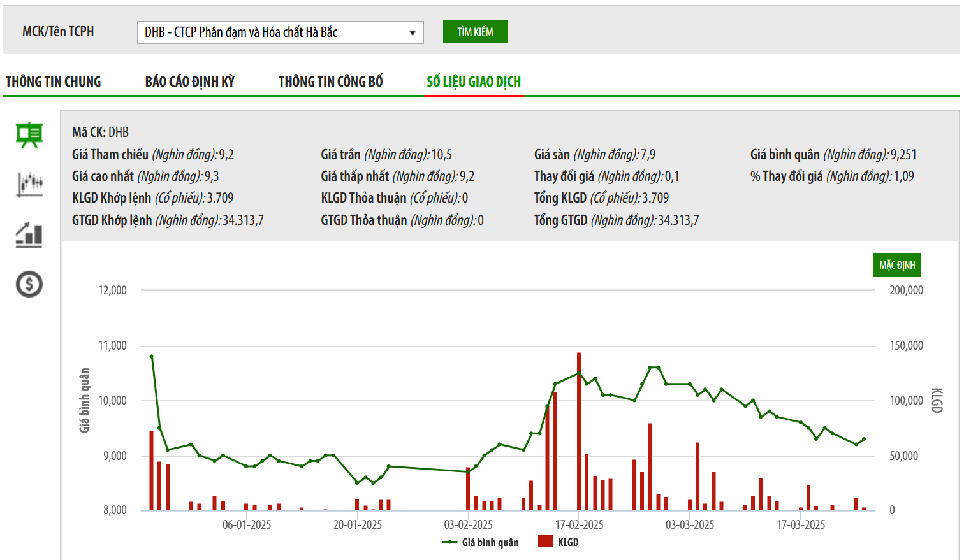Click the MẶC ĐỊNH reset button

(897, 265)
